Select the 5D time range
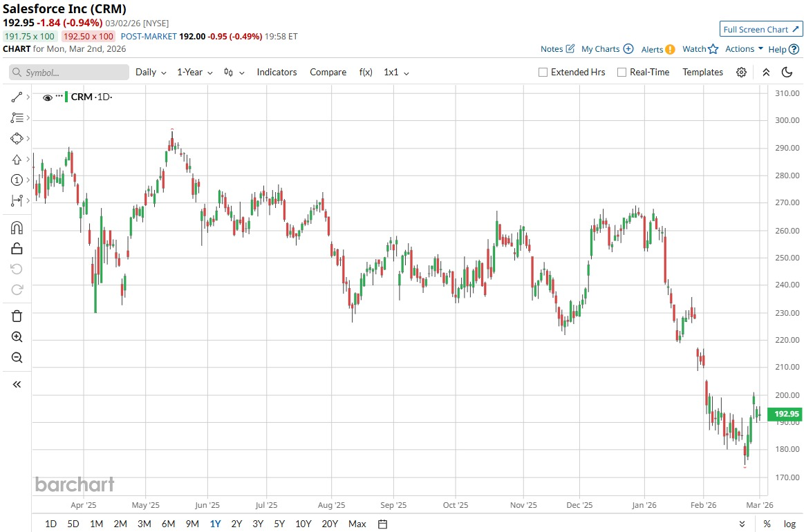Image resolution: width=804 pixels, height=532 pixels. pyautogui.click(x=73, y=524)
